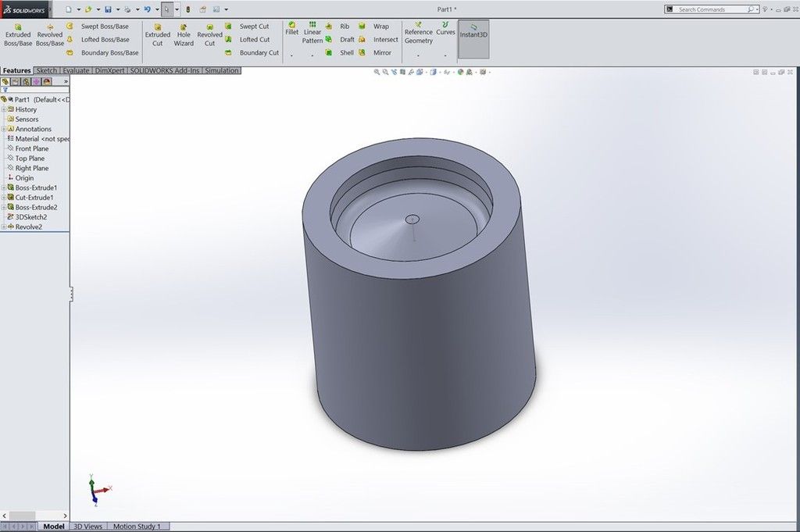The height and width of the screenshot is (532, 800).
Task: Expand the Boss-Extrude1 feature node
Action: click(x=4, y=188)
